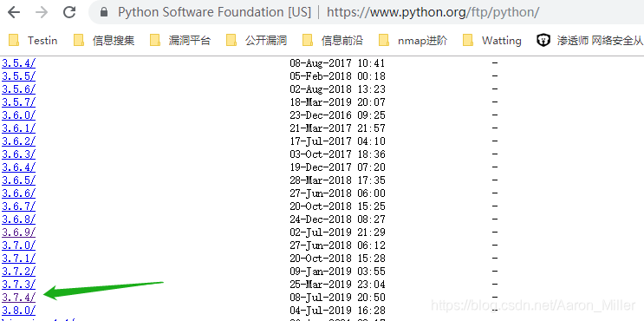Open the 3.6.6/ directory link
The image size is (644, 321).
point(18,193)
